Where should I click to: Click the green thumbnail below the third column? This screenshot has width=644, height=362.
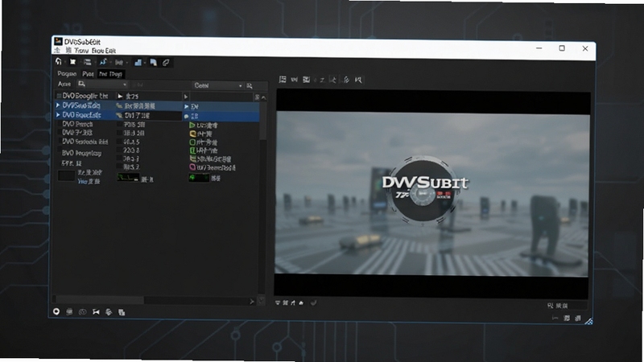[198, 178]
